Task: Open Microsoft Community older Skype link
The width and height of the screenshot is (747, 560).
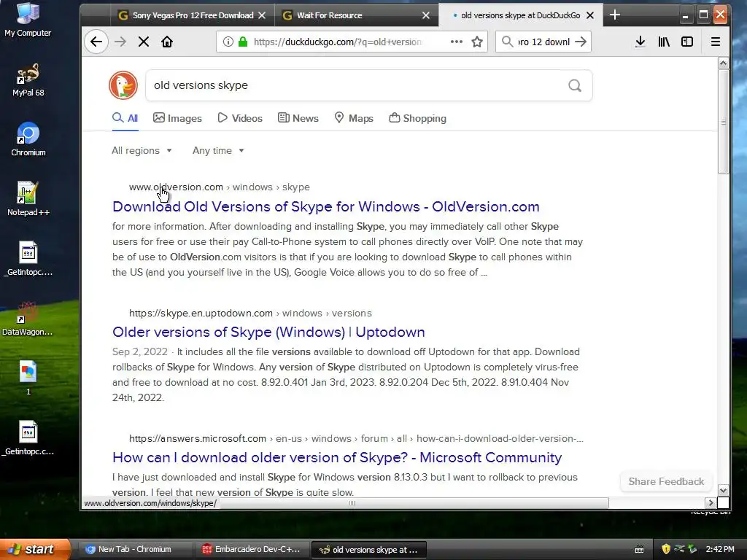Action: click(x=337, y=458)
